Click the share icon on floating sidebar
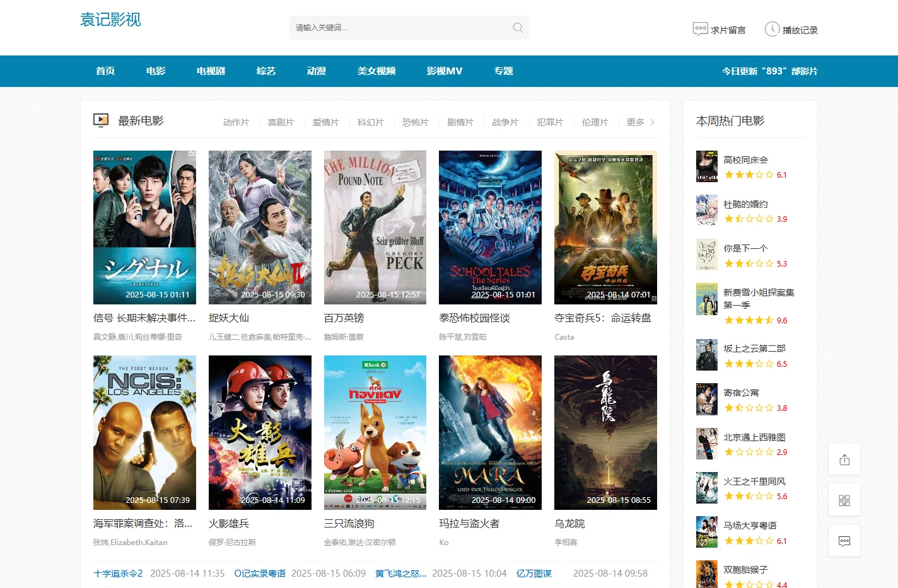The height and width of the screenshot is (588, 898). (844, 460)
